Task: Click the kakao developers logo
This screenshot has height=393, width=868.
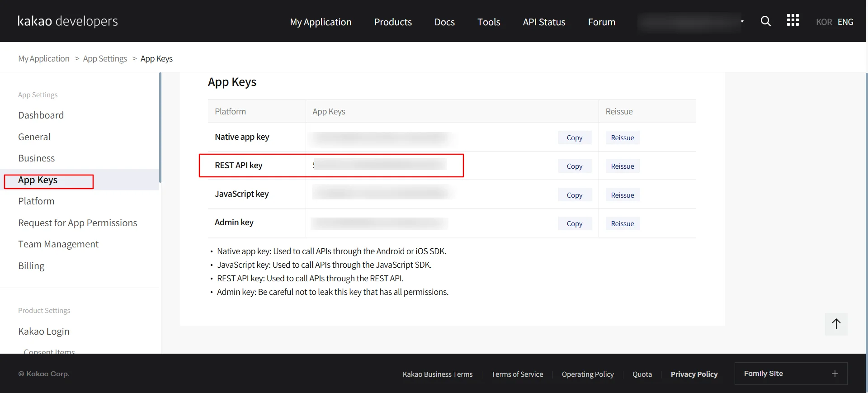Action: (x=68, y=21)
